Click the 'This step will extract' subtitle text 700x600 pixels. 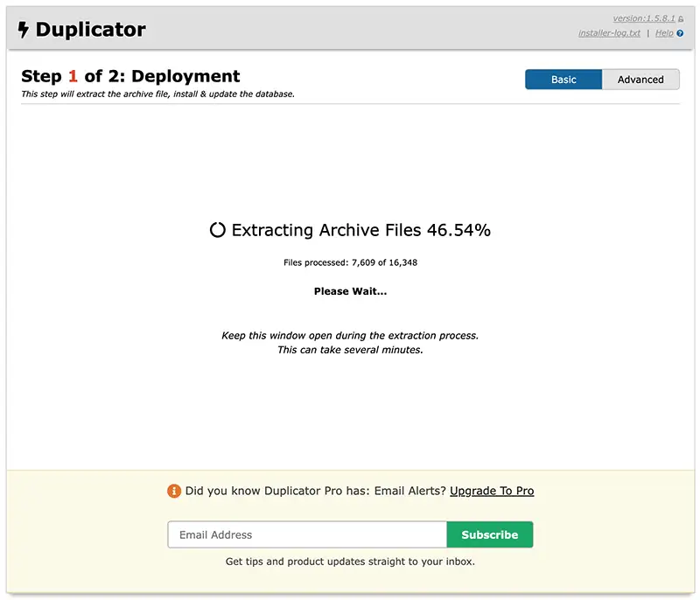(x=158, y=94)
